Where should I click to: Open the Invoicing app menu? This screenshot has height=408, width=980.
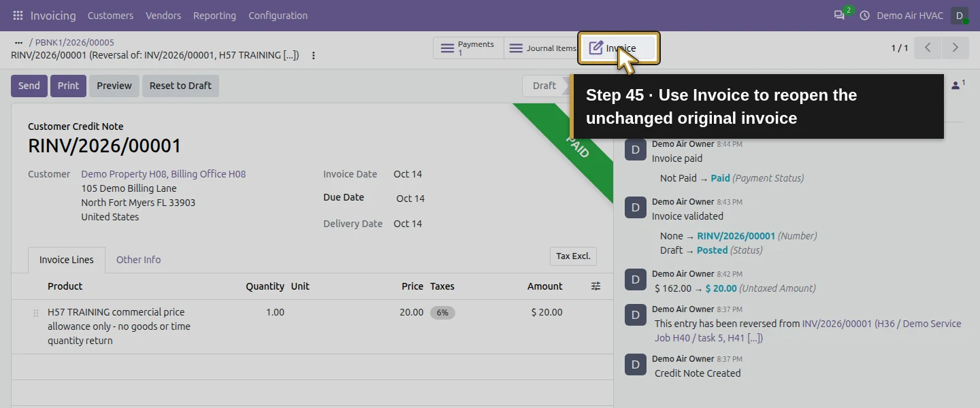53,15
